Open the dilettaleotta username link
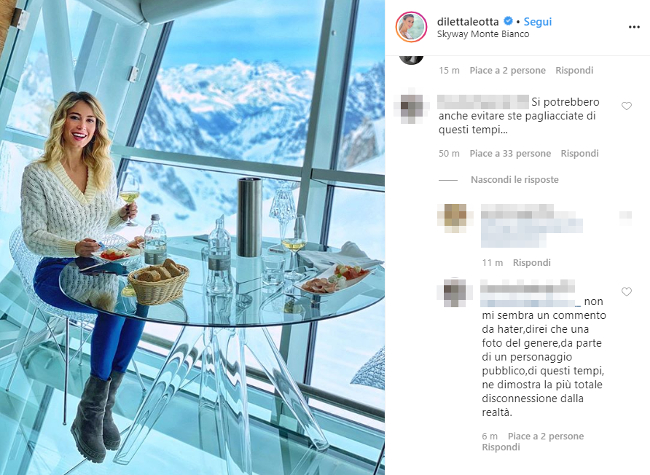 [468, 22]
